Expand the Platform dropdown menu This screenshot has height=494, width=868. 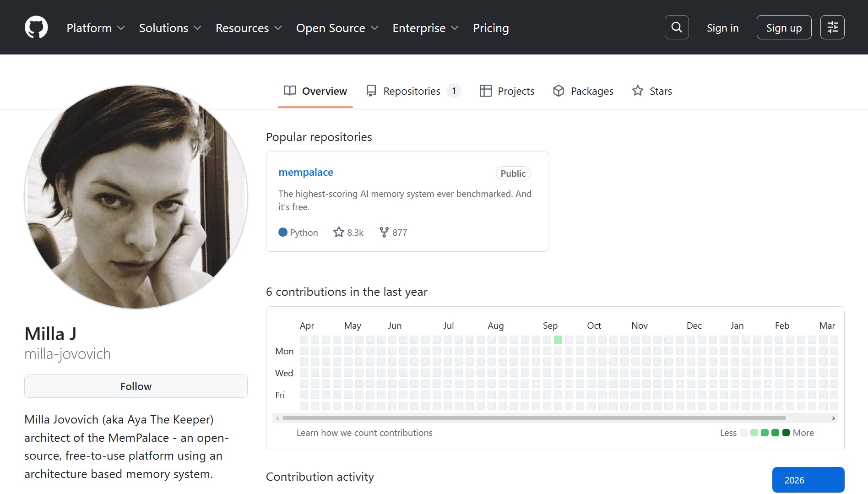click(x=95, y=28)
